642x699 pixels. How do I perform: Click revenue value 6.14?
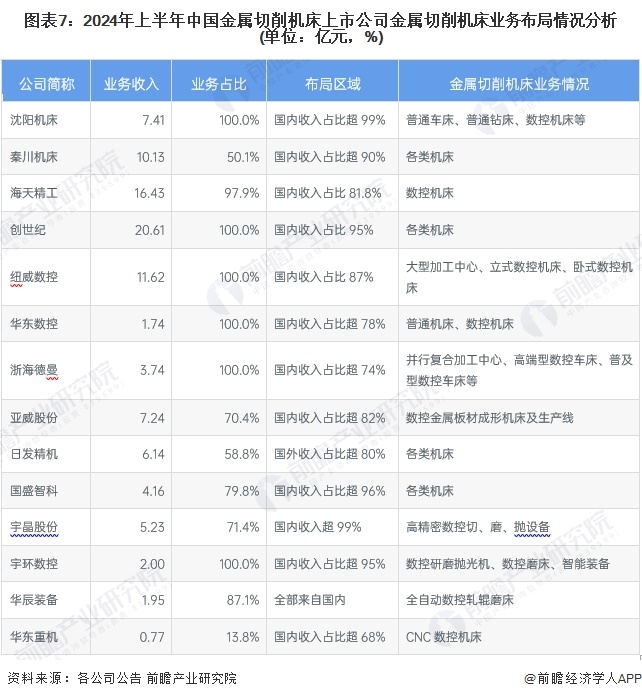153,454
